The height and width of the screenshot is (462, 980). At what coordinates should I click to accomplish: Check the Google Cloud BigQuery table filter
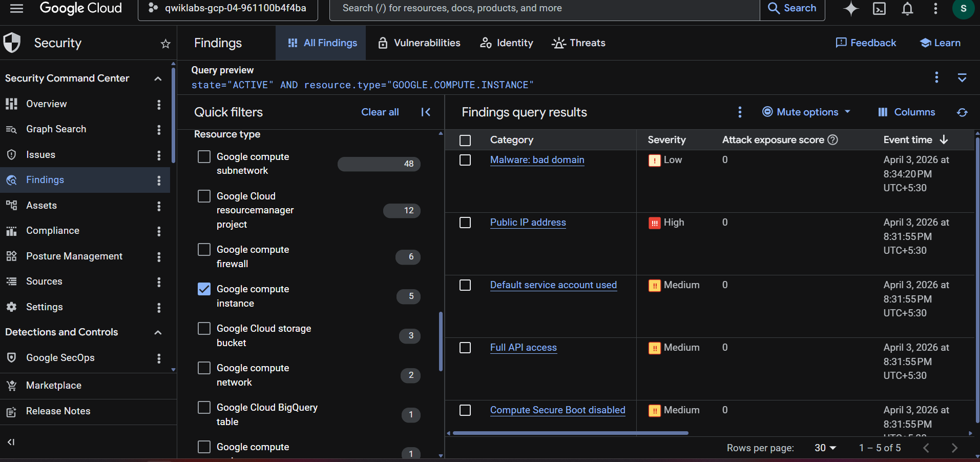(204, 407)
